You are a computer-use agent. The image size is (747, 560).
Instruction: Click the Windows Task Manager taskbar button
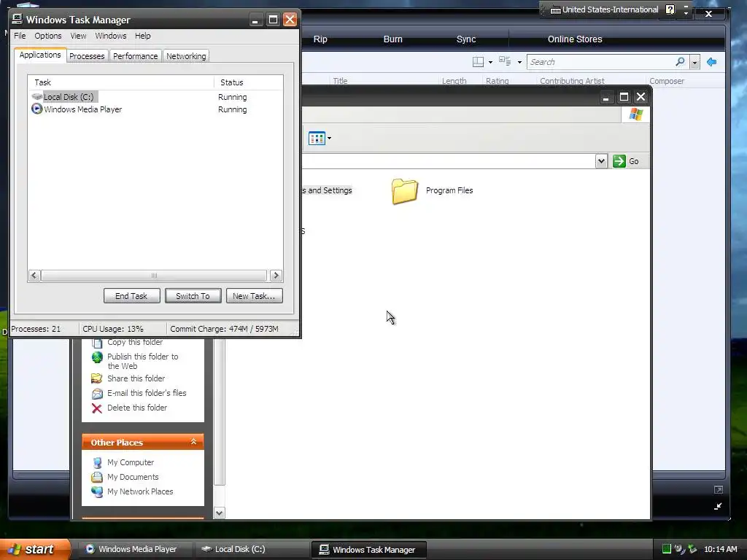pyautogui.click(x=369, y=550)
